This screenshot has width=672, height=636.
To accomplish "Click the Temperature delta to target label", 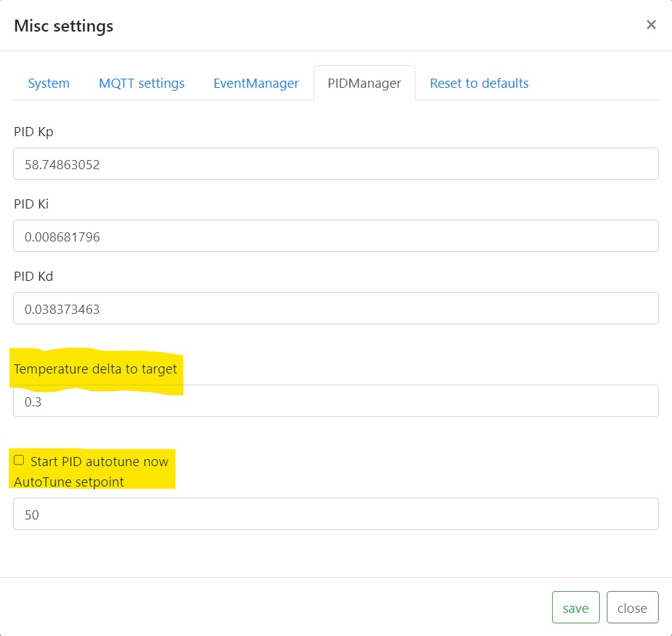I will (x=95, y=369).
